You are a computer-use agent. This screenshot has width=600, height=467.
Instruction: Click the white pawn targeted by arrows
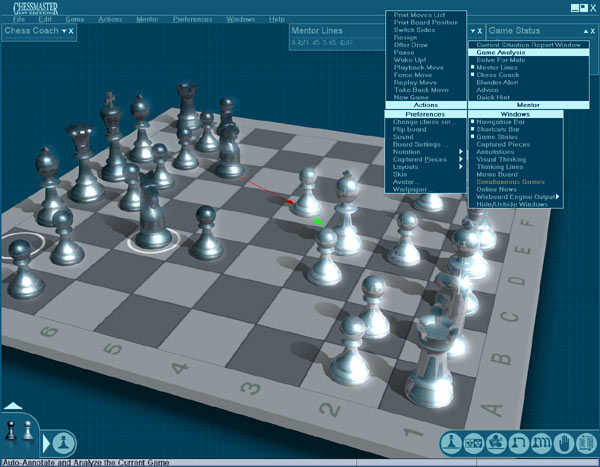tap(307, 191)
